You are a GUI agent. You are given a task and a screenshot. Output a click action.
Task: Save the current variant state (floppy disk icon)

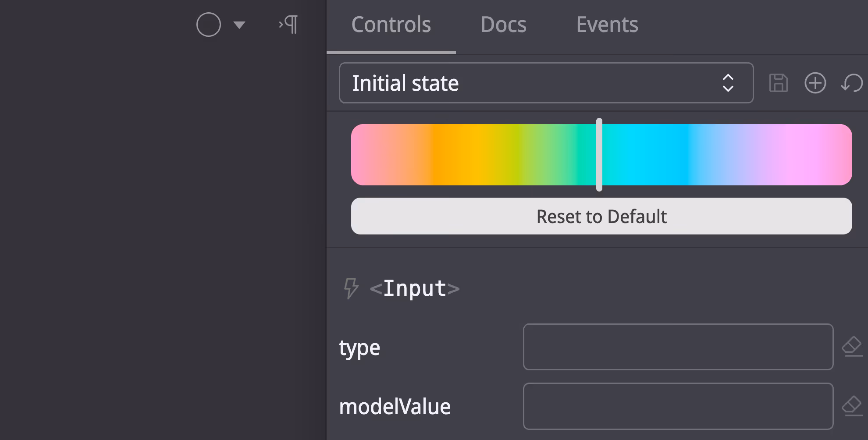pos(778,83)
